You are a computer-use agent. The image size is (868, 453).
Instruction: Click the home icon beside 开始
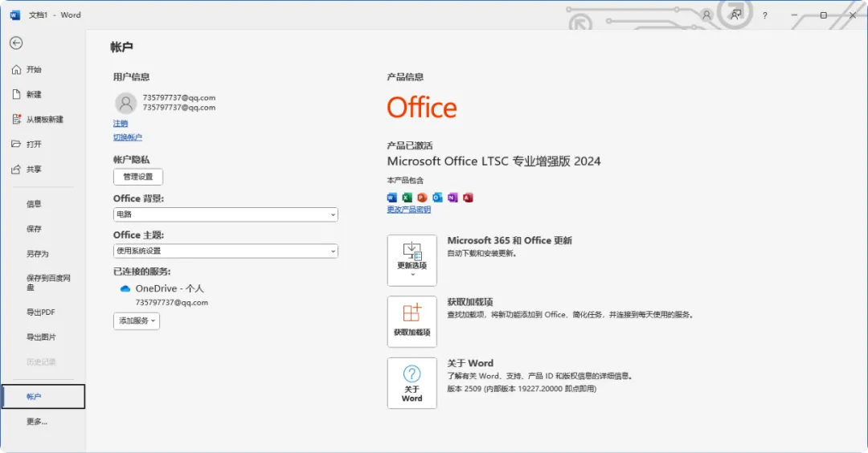[17, 70]
